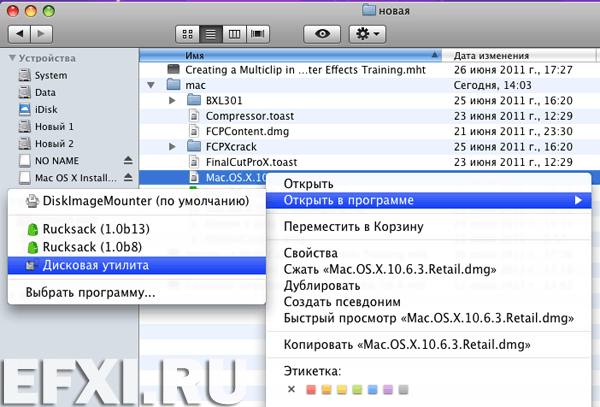Choose Переместить в Корзину
This screenshot has height=407, width=600.
[429, 226]
